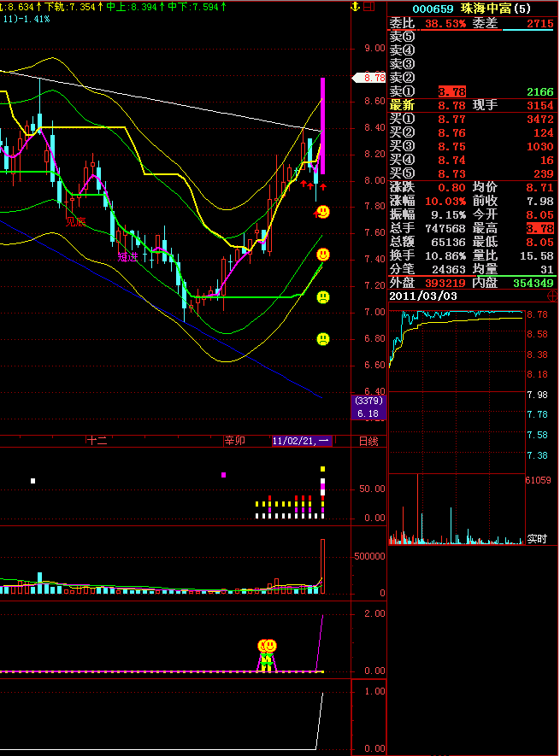Click the 今开 open price 8.05
Screen dimensions: 560x756
[x=539, y=215]
